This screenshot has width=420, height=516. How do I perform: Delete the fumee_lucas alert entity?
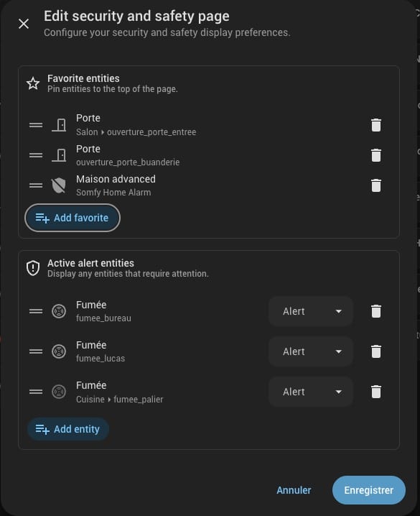click(x=376, y=351)
